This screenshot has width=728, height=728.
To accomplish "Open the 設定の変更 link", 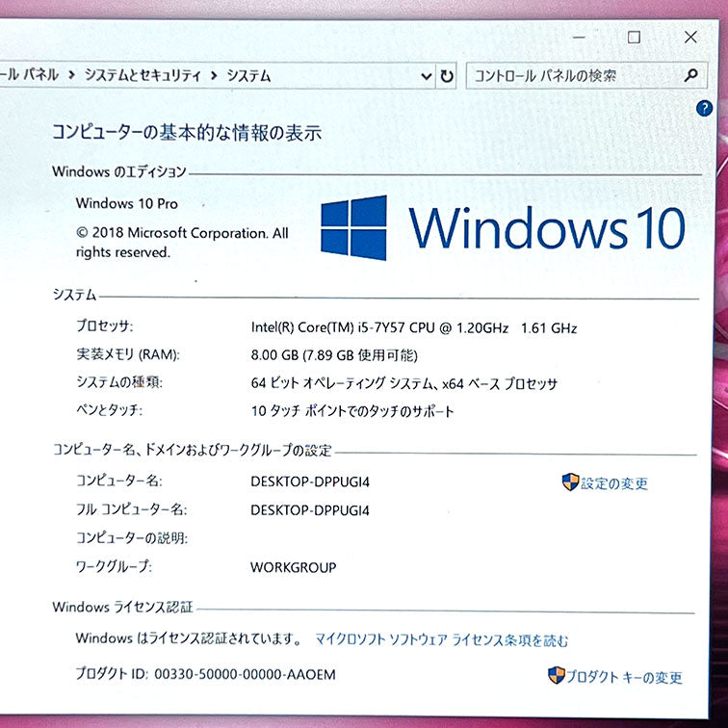I will 614,483.
